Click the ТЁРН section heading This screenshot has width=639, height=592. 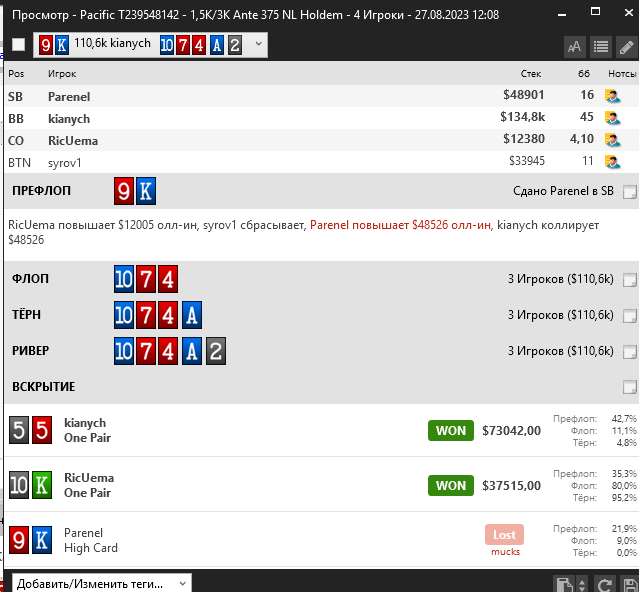(26, 315)
